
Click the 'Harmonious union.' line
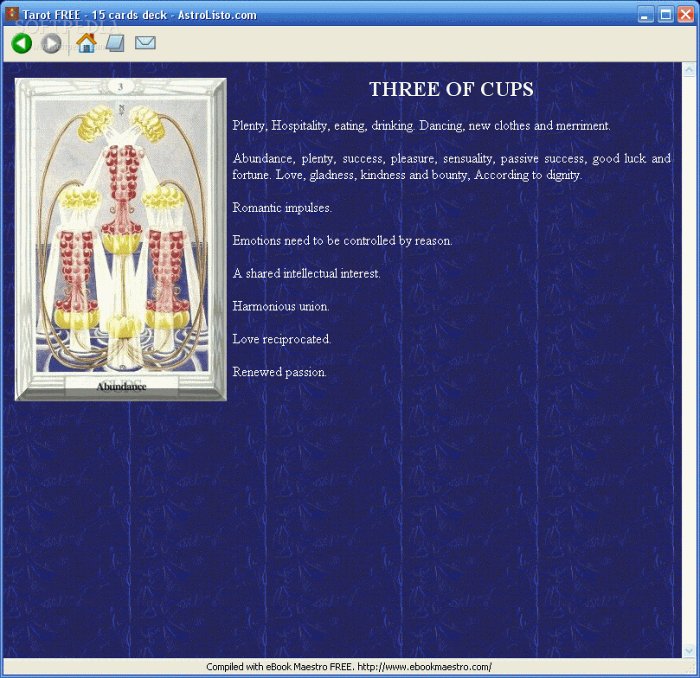click(x=281, y=306)
